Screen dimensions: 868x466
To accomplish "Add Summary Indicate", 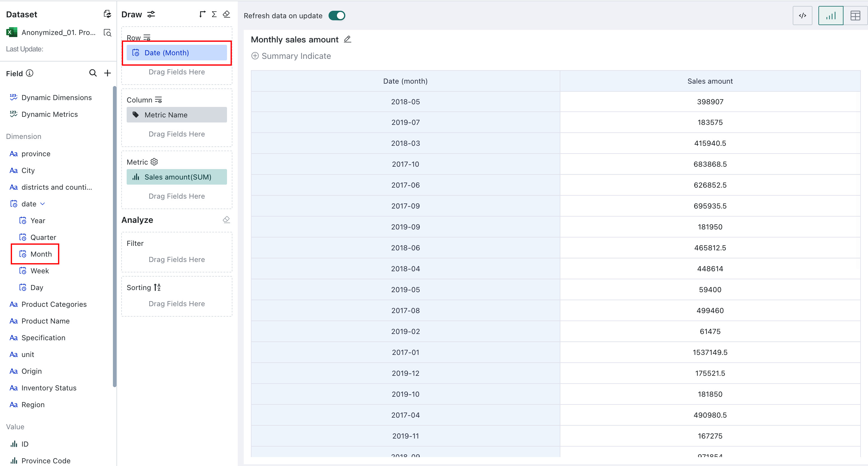I will tap(291, 56).
